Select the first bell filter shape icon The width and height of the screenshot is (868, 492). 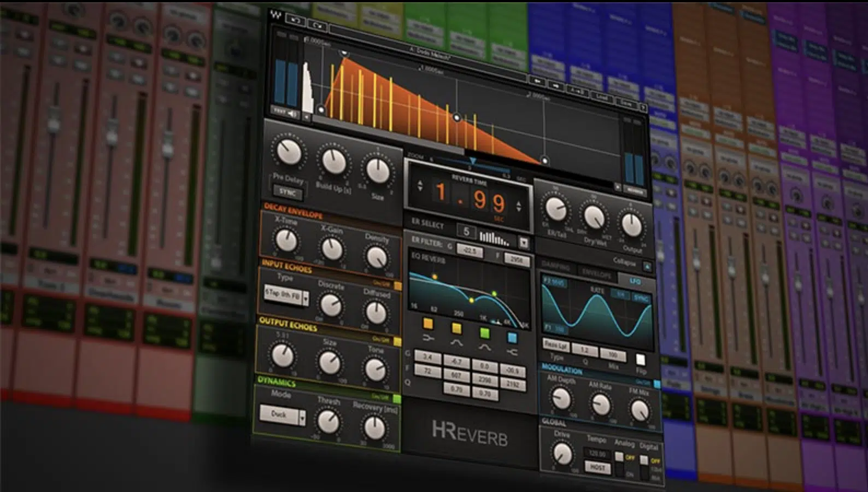click(456, 344)
